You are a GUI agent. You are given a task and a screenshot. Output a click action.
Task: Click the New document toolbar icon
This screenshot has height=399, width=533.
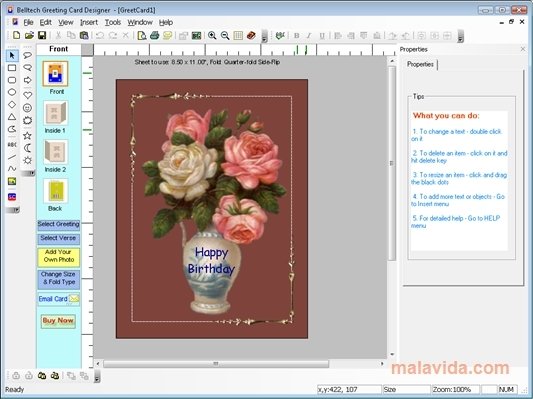tap(16, 35)
